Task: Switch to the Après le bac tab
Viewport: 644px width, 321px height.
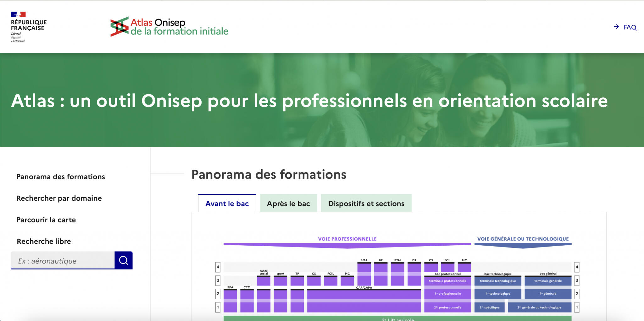Action: (x=288, y=204)
